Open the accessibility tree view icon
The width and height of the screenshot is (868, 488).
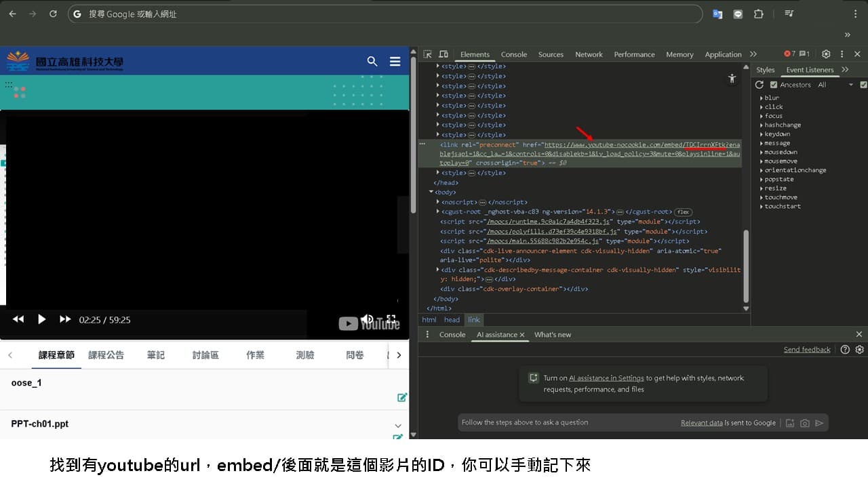coord(732,79)
